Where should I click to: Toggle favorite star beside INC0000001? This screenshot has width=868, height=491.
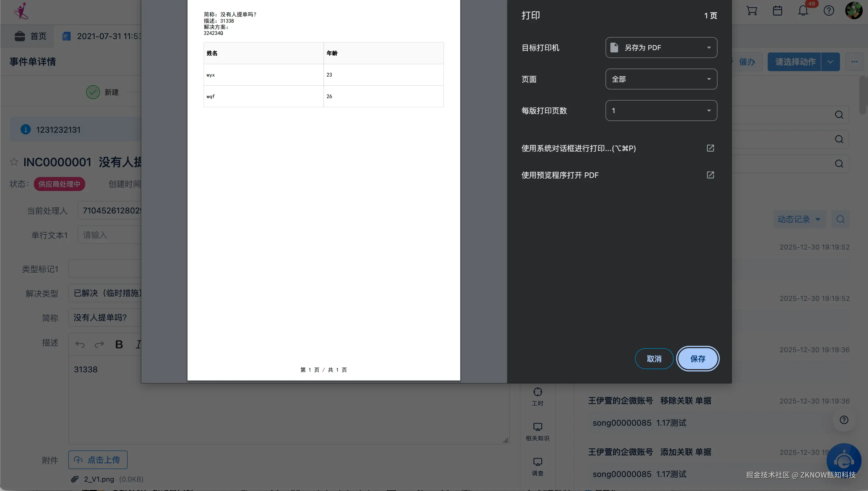[14, 162]
